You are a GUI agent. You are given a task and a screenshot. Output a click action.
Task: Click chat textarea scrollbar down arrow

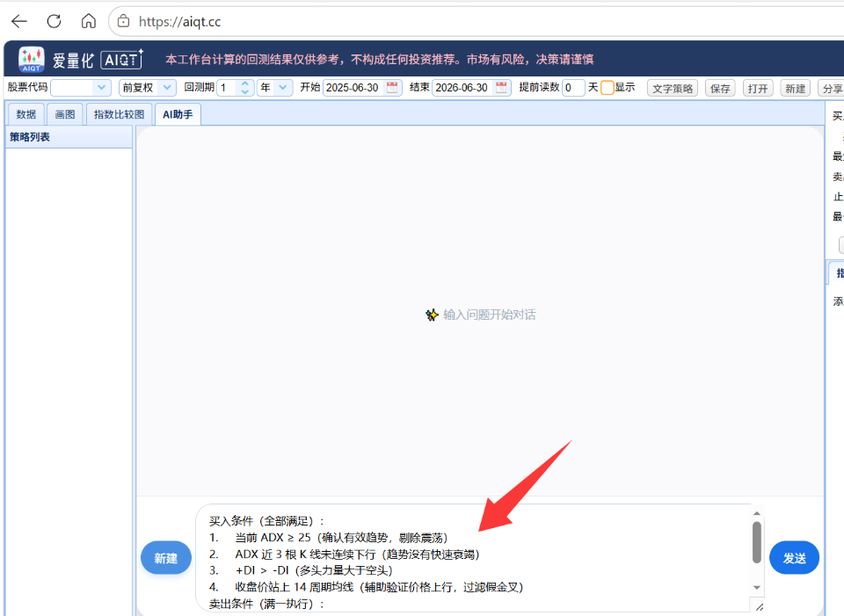coord(757,587)
